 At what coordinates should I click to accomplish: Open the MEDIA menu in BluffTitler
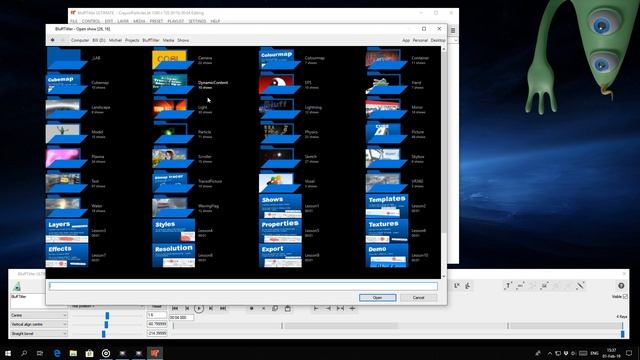[139, 21]
